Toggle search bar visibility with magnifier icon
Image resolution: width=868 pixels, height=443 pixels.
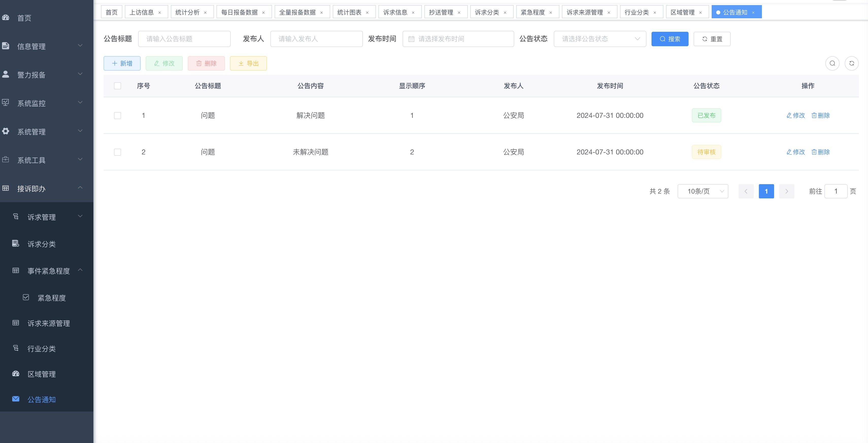click(x=832, y=64)
